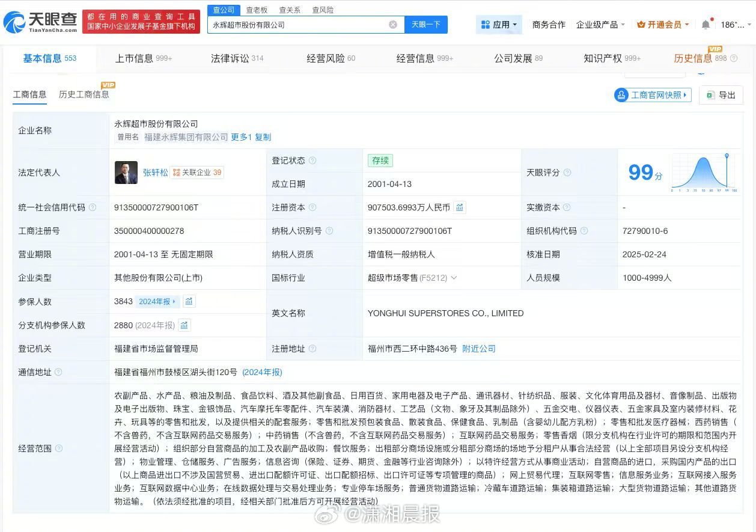The width and height of the screenshot is (756, 532).
Task: Expand the 企业级产品 menu
Action: pyautogui.click(x=600, y=25)
